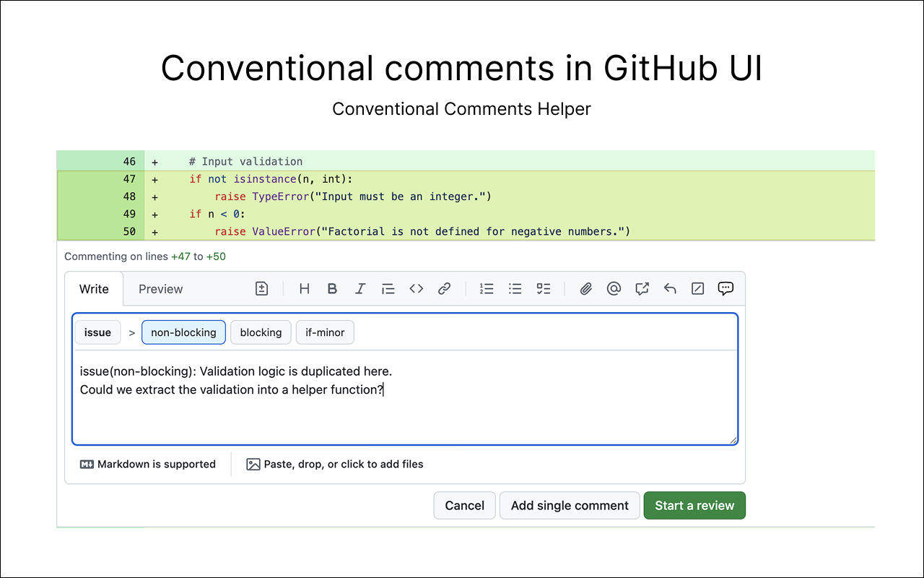Insert code formatting
This screenshot has width=924, height=578.
pyautogui.click(x=417, y=289)
